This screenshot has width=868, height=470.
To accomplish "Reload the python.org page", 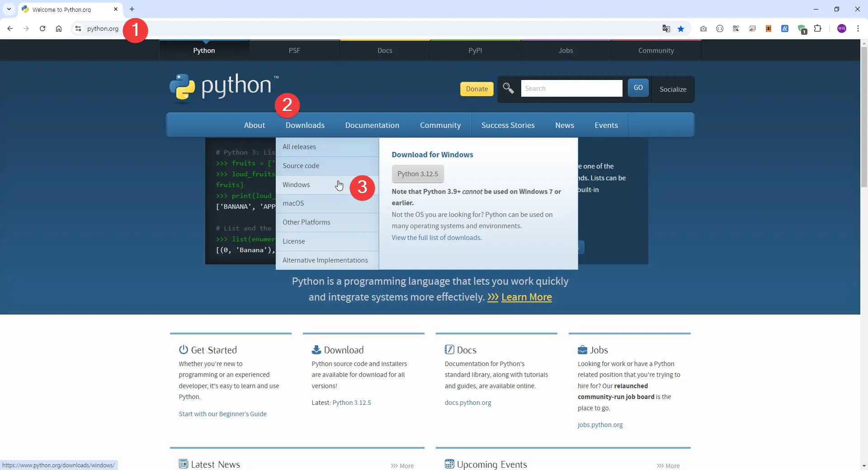I will 42,28.
